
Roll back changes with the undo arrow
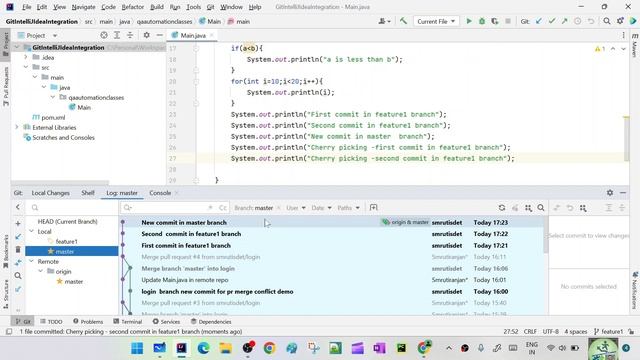591,21
